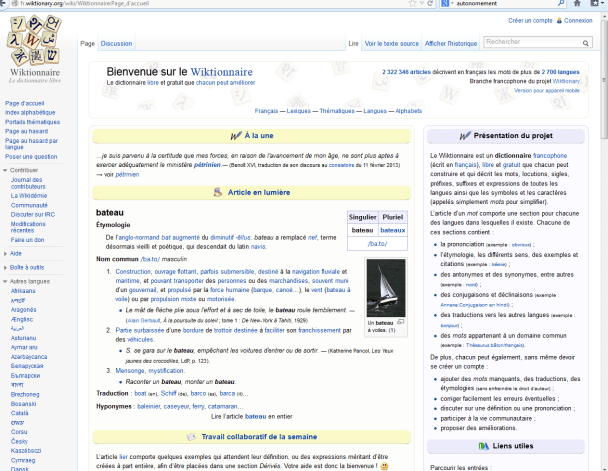Click the quill icon beside Présentation du projet
Viewport: 608px width, 471px height.
click(x=465, y=136)
